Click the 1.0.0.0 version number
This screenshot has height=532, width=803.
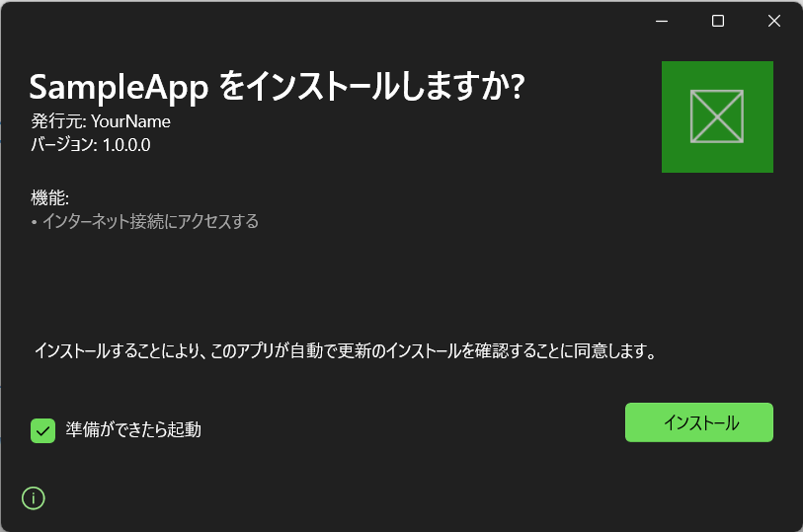(126, 145)
